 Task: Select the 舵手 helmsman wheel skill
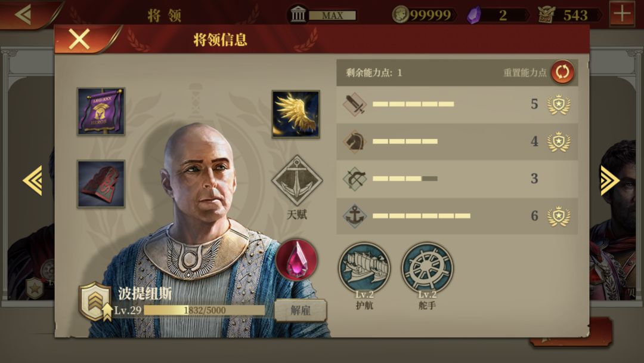pos(427,269)
